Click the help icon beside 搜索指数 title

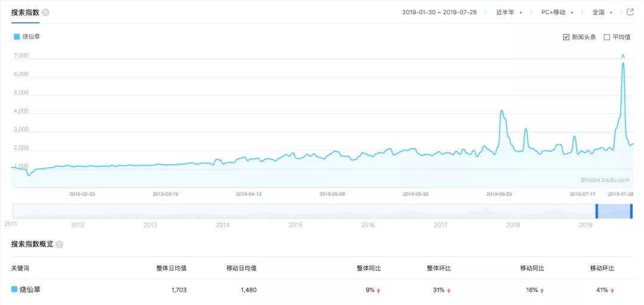[x=46, y=13]
